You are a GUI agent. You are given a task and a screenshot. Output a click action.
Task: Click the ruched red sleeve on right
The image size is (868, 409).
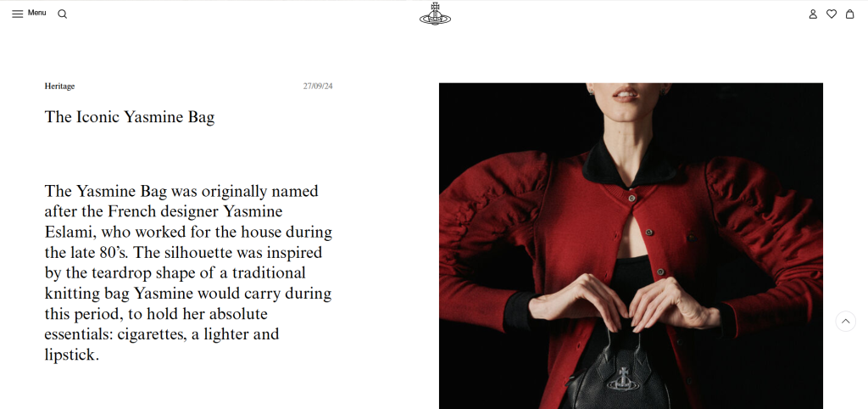764,233
